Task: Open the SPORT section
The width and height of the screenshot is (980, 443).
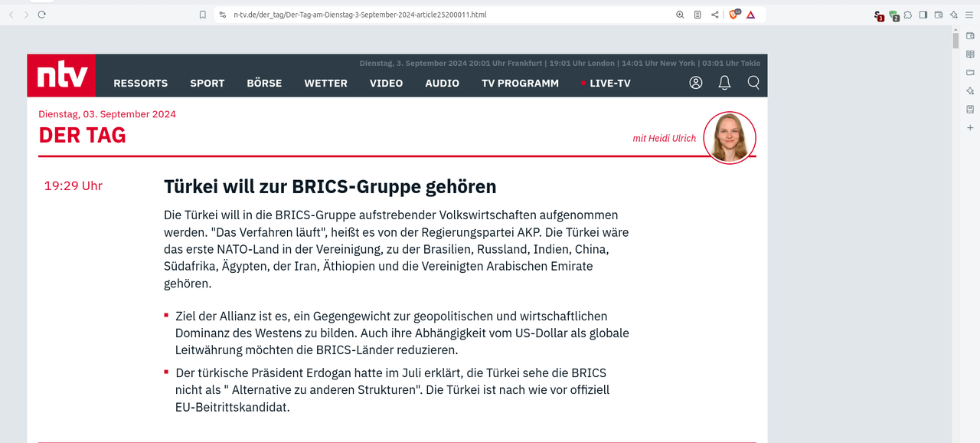Action: 207,83
